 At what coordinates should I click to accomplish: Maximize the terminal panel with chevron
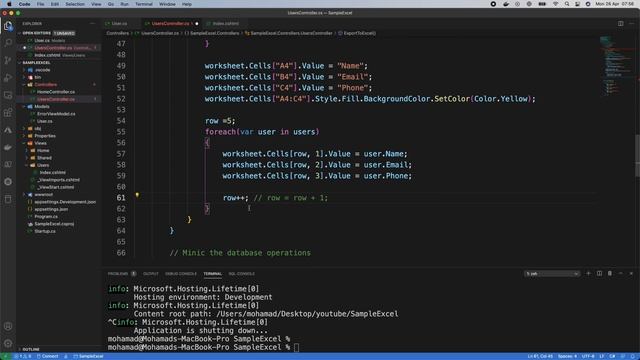click(620, 273)
